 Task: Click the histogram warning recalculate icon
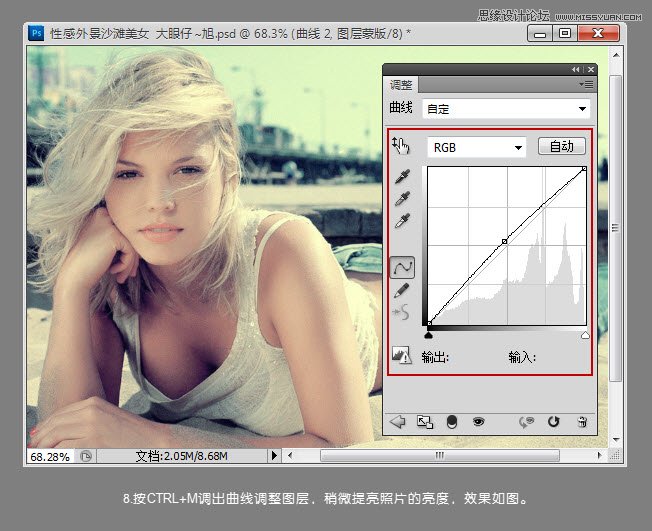[x=401, y=356]
